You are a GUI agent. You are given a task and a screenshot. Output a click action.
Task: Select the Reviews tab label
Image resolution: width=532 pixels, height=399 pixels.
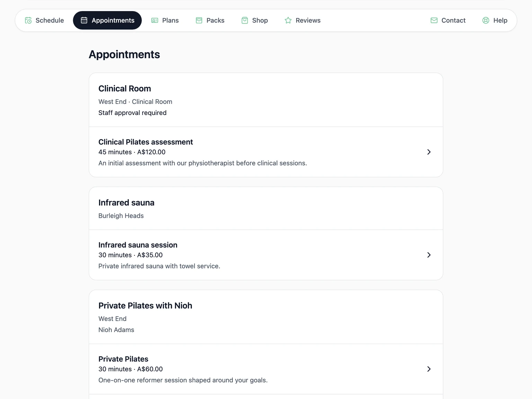[308, 20]
